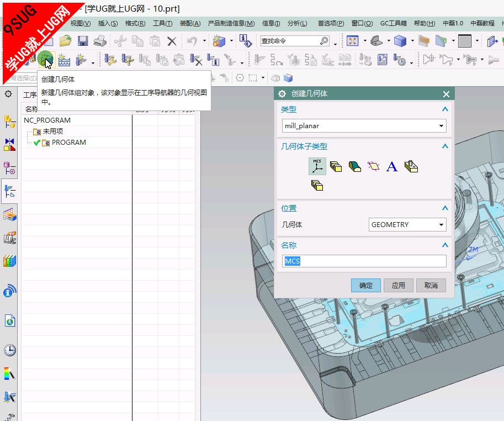Open dropdown arrow after dashed rectangle selection icon
The height and width of the screenshot is (421, 504).
click(263, 78)
